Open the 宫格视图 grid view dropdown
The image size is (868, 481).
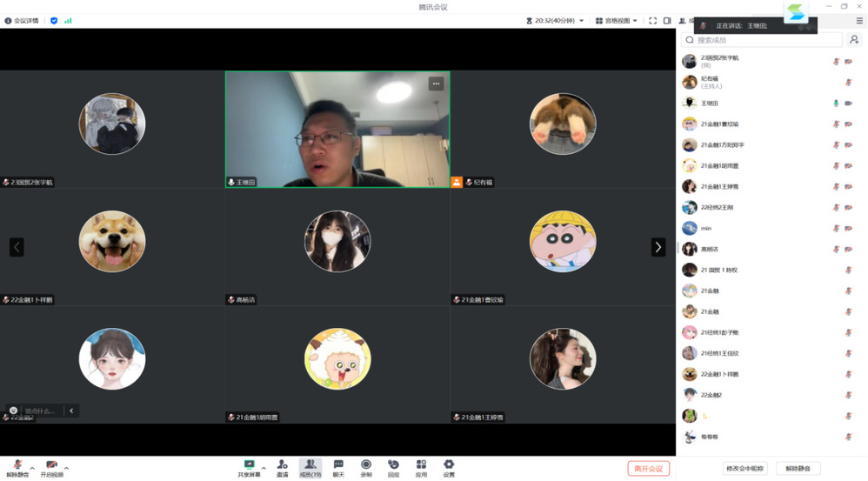point(617,21)
